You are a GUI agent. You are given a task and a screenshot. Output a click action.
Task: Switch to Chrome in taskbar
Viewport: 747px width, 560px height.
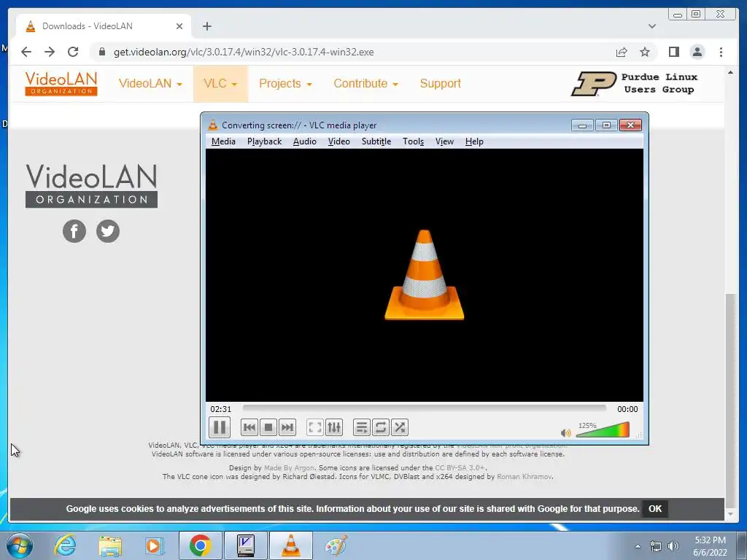(201, 545)
